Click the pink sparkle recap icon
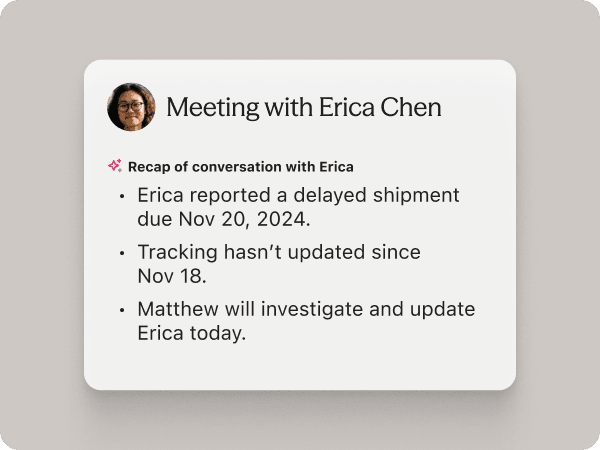The height and width of the screenshot is (450, 600). [114, 166]
